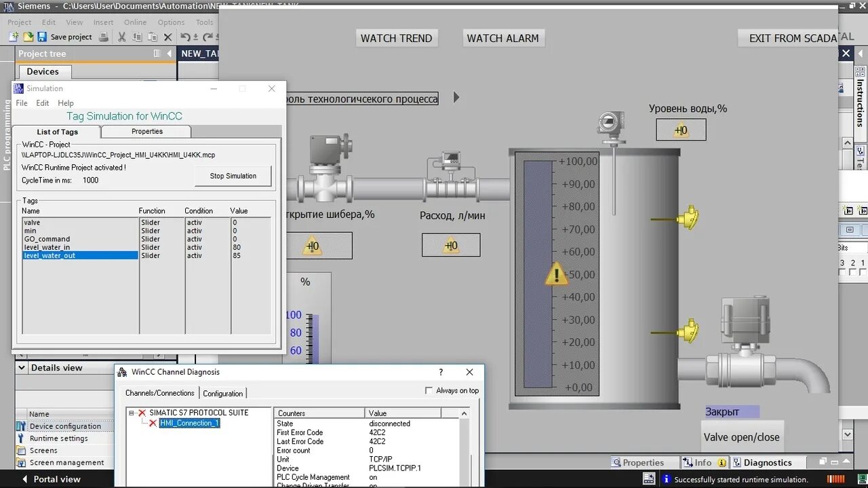
Task: Click the Valve open/close button
Action: [742, 437]
